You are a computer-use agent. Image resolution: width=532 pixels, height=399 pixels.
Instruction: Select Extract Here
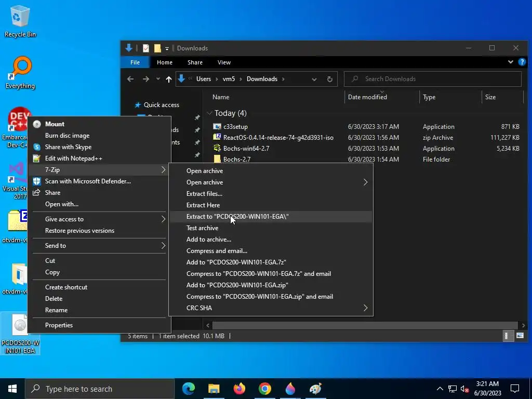click(271, 205)
